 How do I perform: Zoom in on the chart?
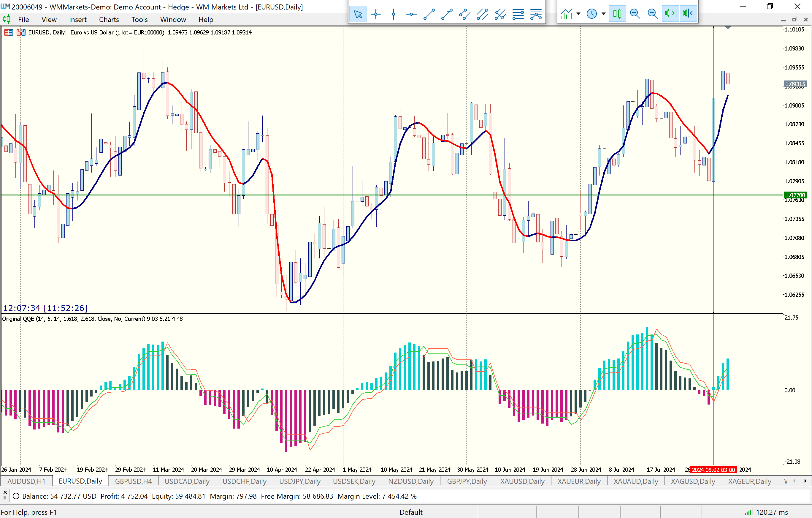(x=635, y=13)
